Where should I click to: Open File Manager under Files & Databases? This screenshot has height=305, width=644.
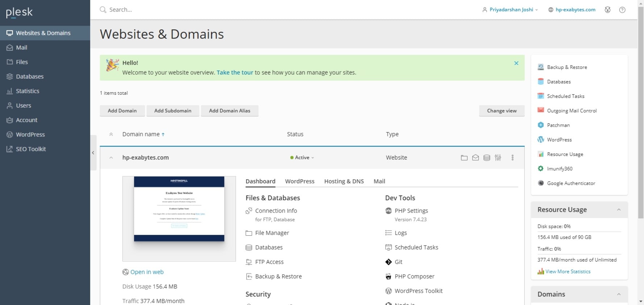point(267,233)
